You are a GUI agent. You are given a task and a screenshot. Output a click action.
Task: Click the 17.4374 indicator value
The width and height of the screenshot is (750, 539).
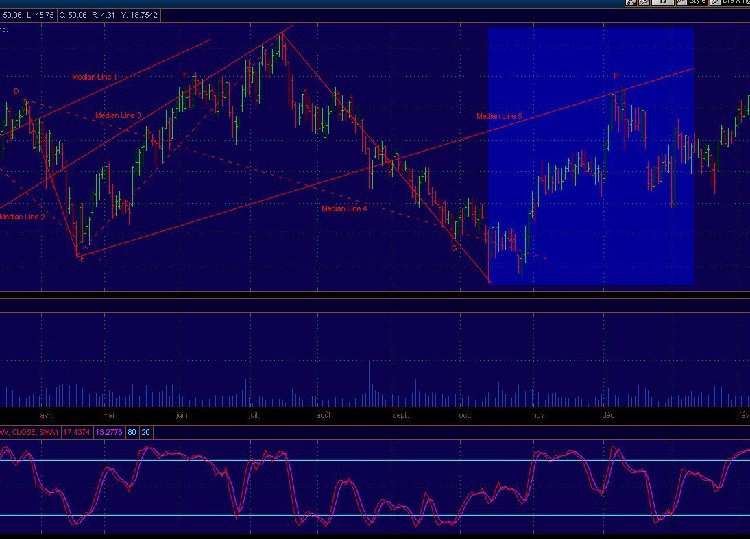76,431
